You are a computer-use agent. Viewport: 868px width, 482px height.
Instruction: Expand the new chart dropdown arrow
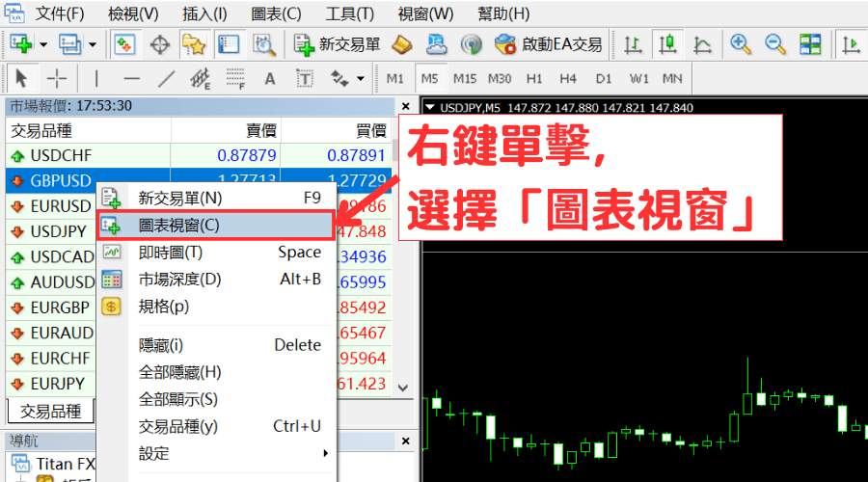click(43, 44)
